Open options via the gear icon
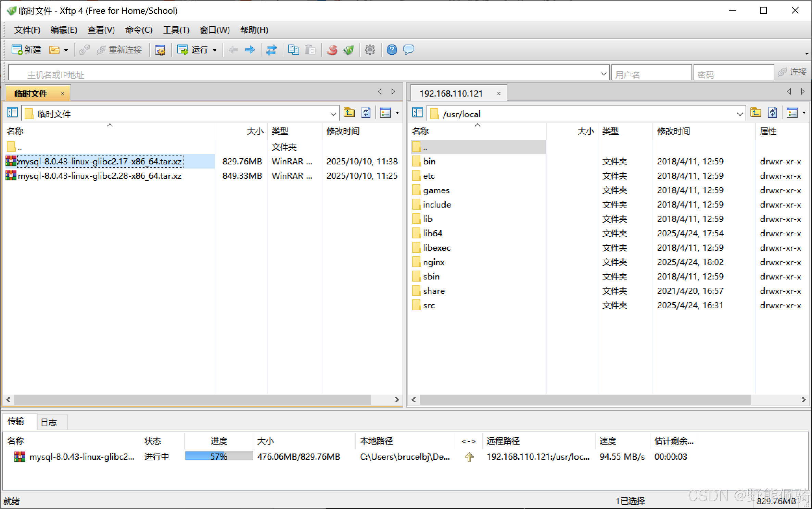The width and height of the screenshot is (812, 509). coord(370,50)
